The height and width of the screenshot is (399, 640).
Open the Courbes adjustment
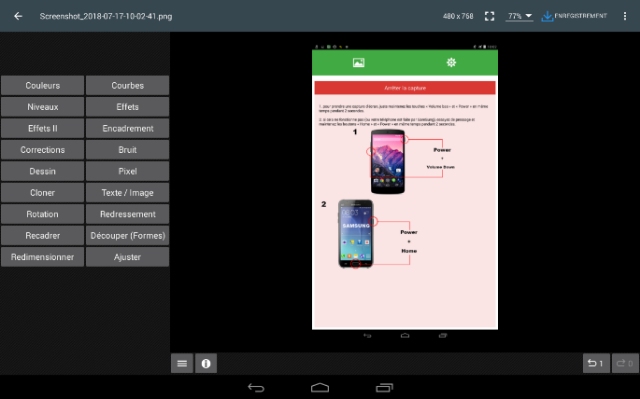(x=127, y=86)
